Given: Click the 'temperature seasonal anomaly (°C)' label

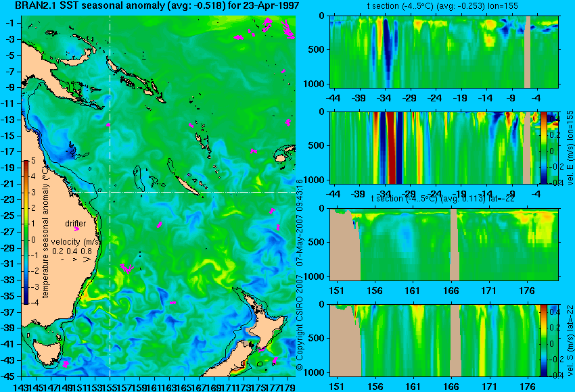Looking at the screenshot, I should (45, 232).
